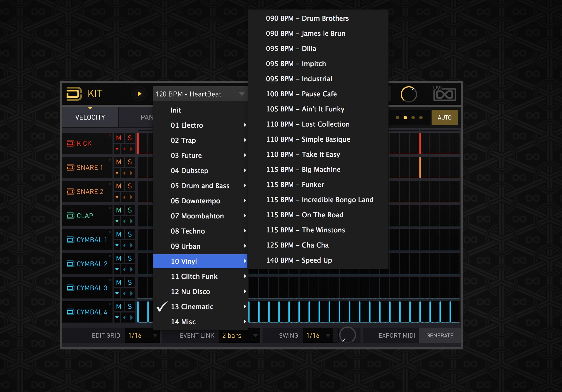Shift SNARE 1 pattern right arrow

pos(131,173)
